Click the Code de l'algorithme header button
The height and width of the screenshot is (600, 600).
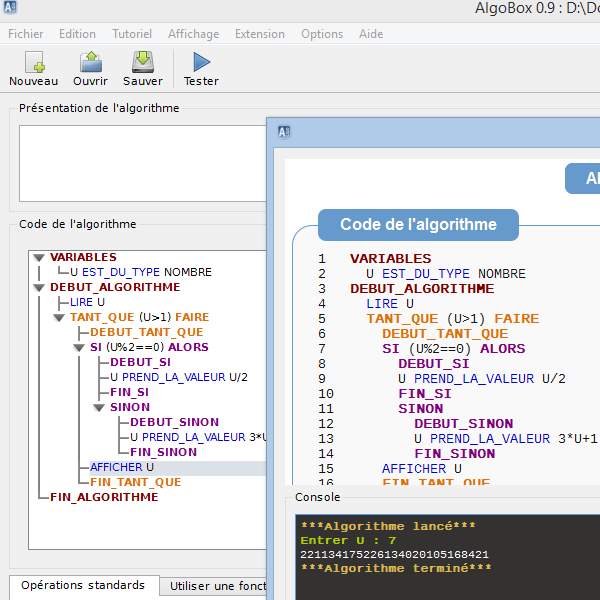click(418, 225)
